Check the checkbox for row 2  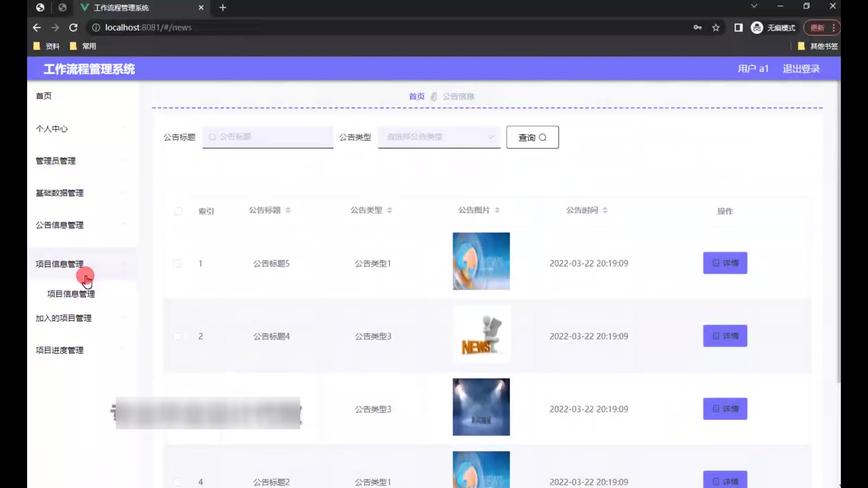[x=178, y=336]
